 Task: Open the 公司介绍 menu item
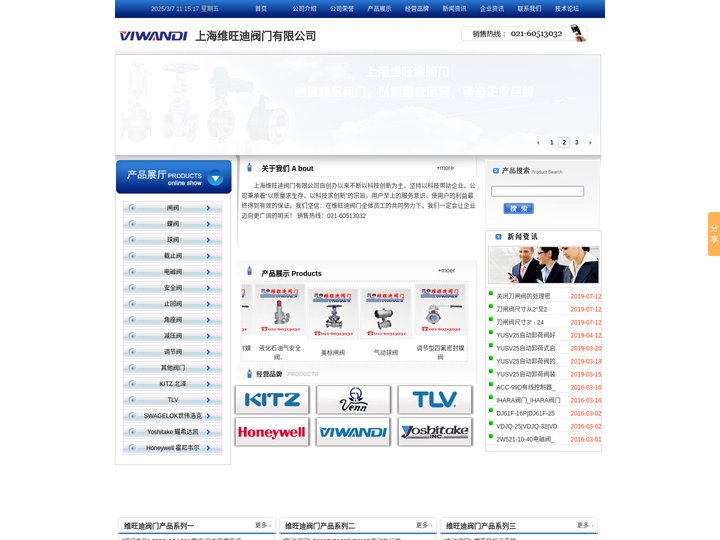pyautogui.click(x=304, y=8)
